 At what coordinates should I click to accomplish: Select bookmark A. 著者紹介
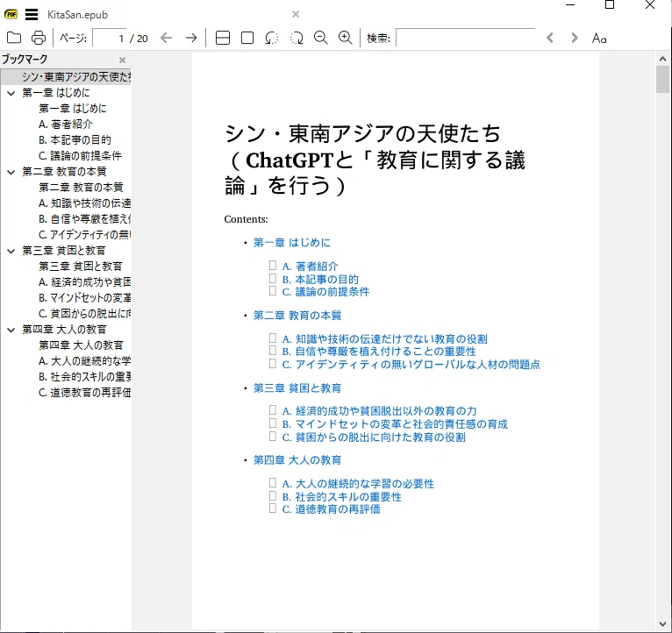coord(66,124)
